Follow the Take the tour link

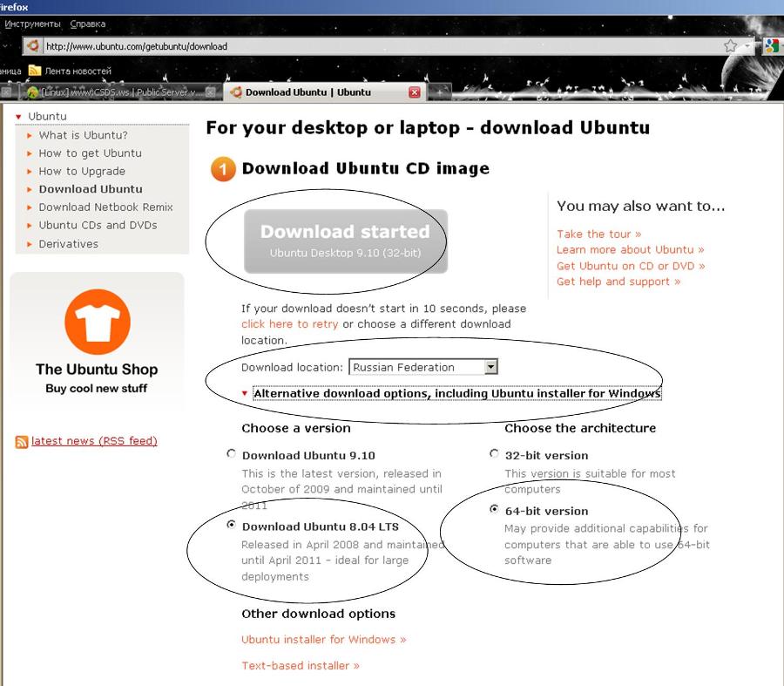(598, 234)
